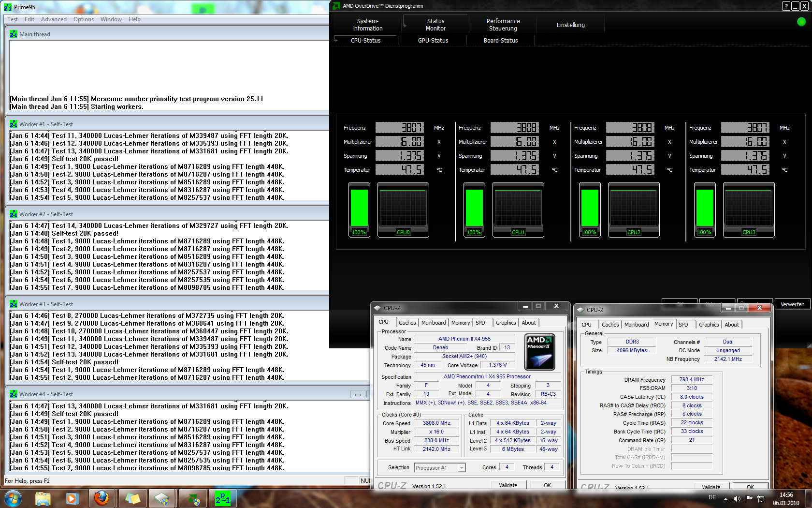Image resolution: width=812 pixels, height=508 pixels.
Task: Click OK in the CPU-Z memory window
Action: 750,487
